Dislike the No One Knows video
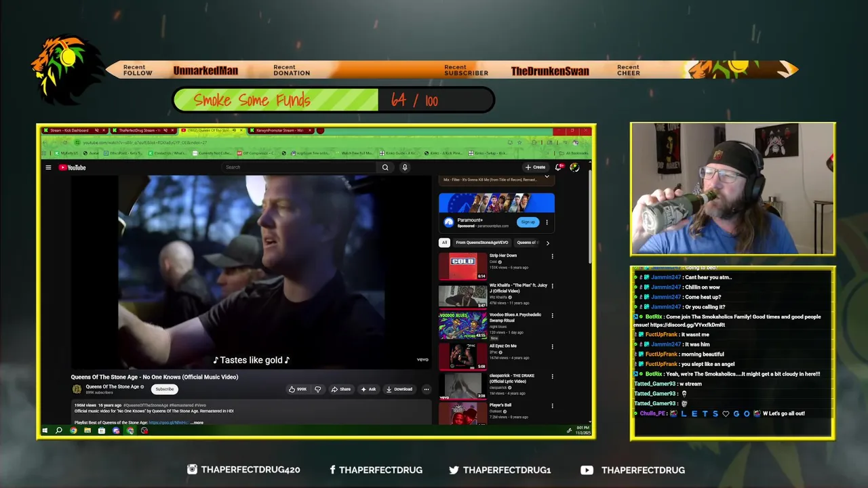868x488 pixels. coord(317,389)
